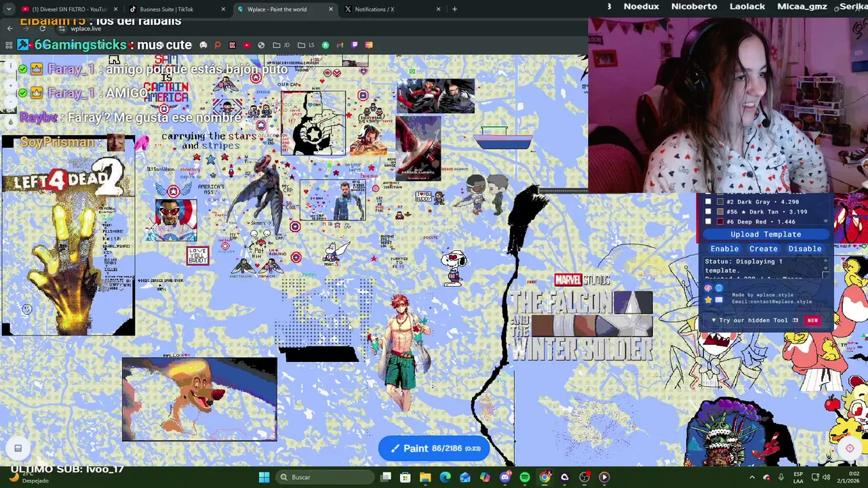Open the bookmarks apps grid icon

coord(9,45)
